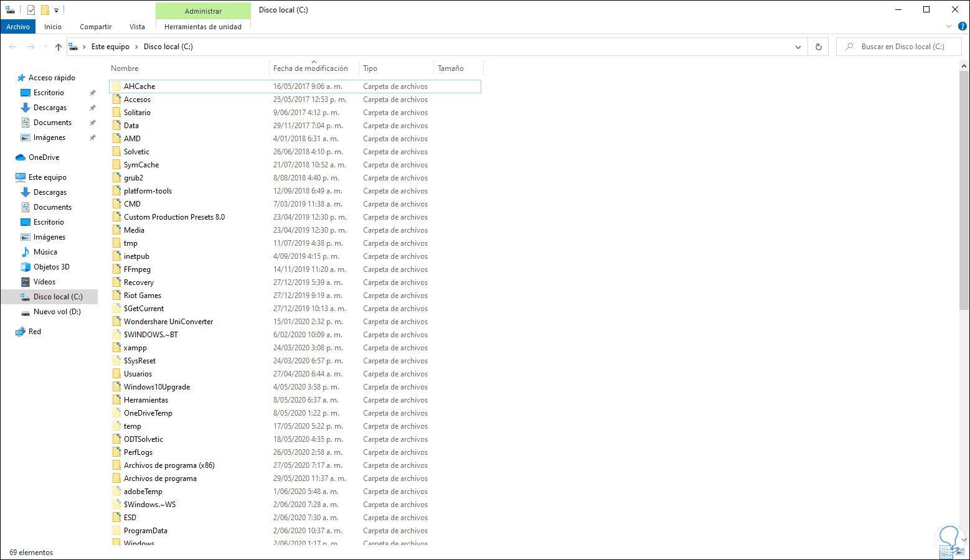Switch to the Compartir tab
The height and width of the screenshot is (560, 970).
tap(95, 27)
